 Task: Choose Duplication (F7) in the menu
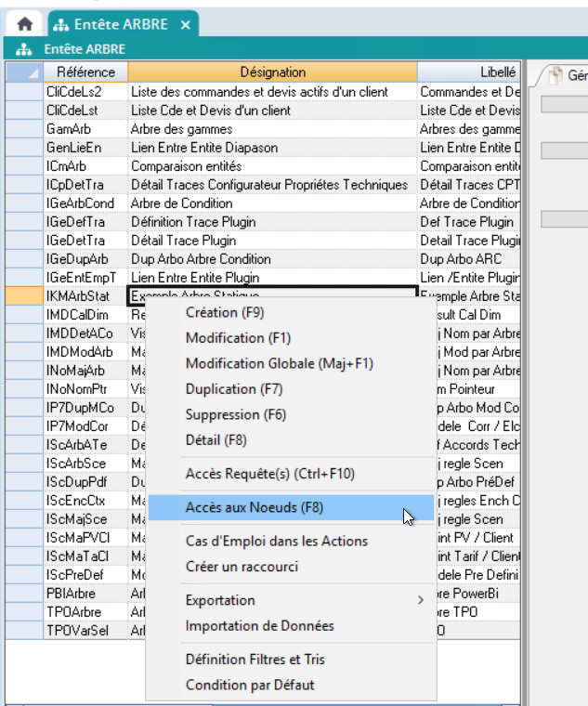click(x=234, y=388)
